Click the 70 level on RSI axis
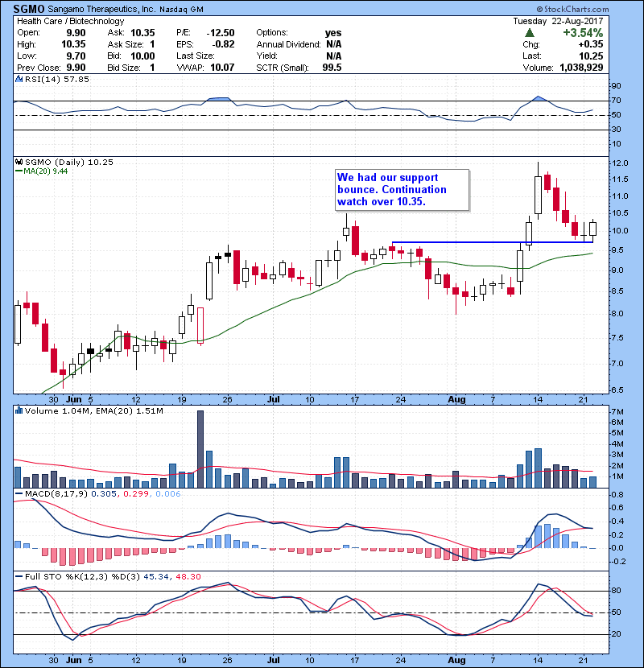Viewport: 644px width, 668px height. coord(616,101)
